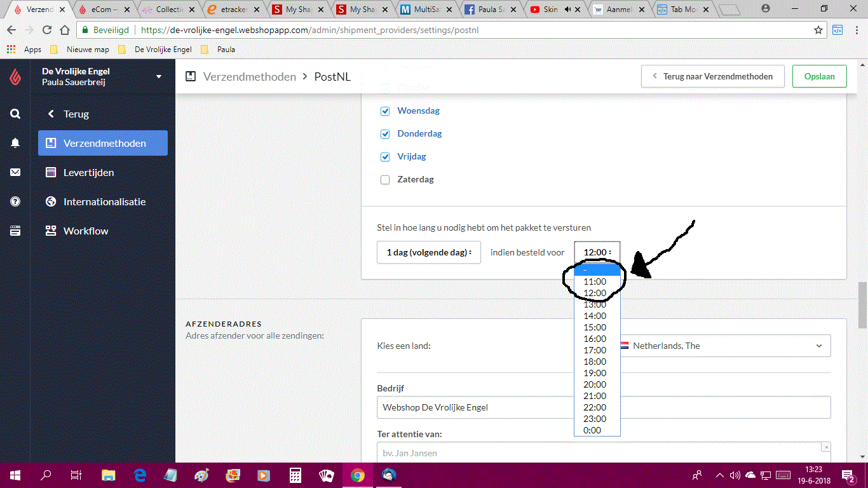868x488 pixels.
Task: Open the Apps bookmarks shortcut
Action: coord(24,50)
